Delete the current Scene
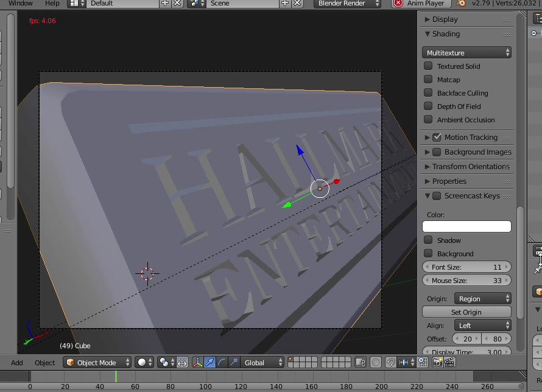Viewport: 542px width, 392px height. pyautogui.click(x=297, y=4)
